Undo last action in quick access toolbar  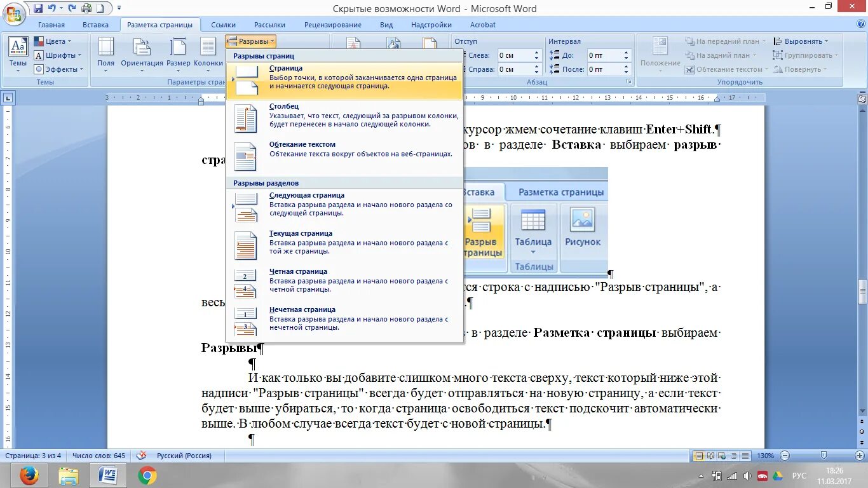(x=52, y=8)
